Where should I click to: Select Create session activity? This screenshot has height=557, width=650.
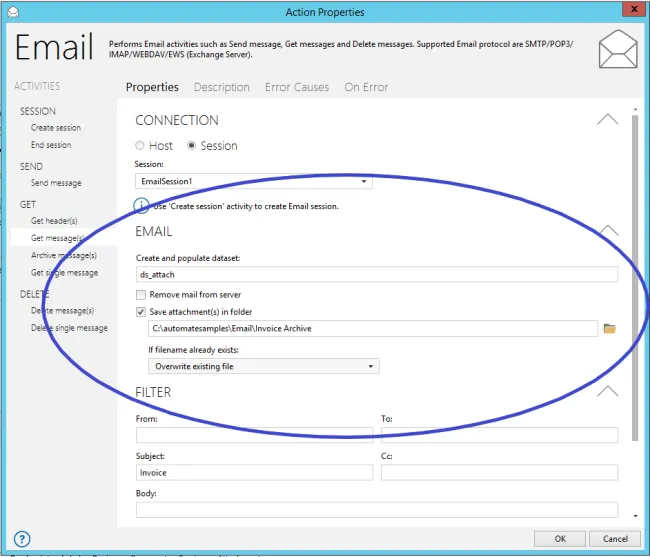pyautogui.click(x=56, y=128)
